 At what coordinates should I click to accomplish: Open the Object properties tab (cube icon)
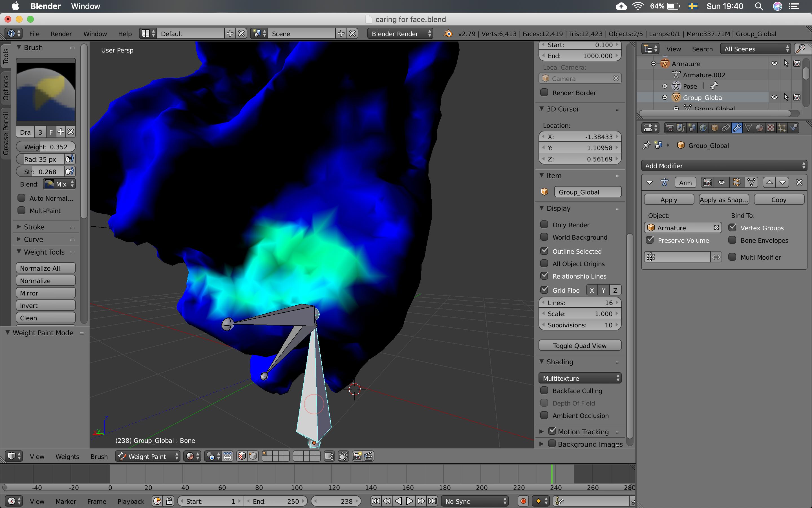click(714, 128)
